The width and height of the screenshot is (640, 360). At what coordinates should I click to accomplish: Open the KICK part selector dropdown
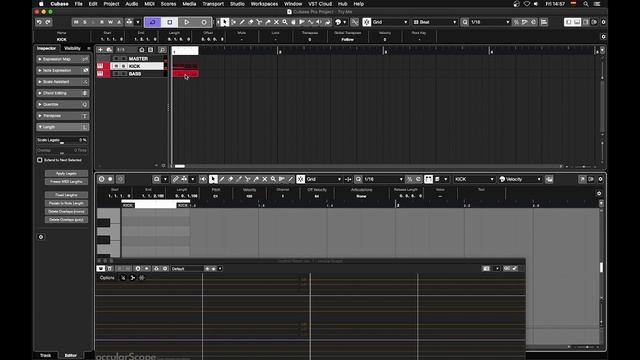click(474, 179)
